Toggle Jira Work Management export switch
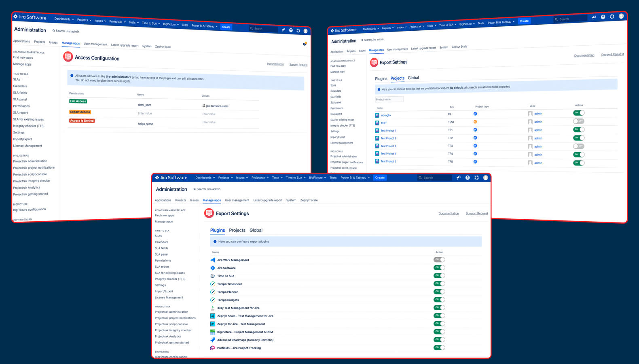639x364 pixels. [439, 260]
